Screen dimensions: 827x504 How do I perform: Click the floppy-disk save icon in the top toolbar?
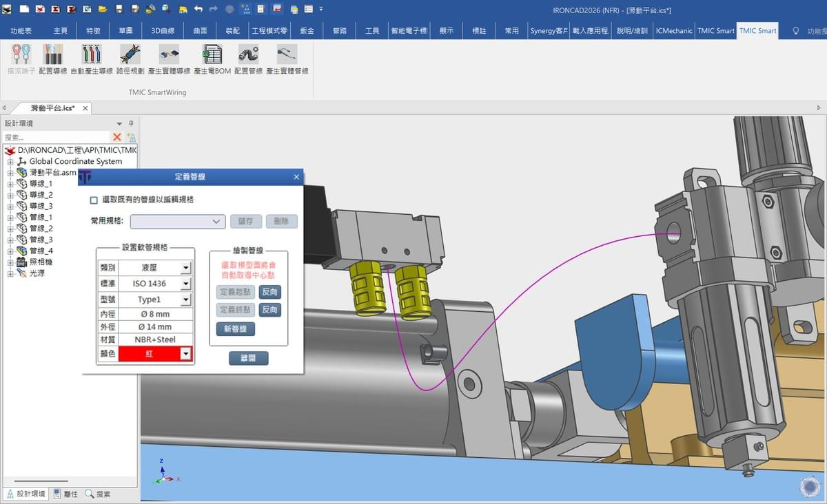[119, 10]
